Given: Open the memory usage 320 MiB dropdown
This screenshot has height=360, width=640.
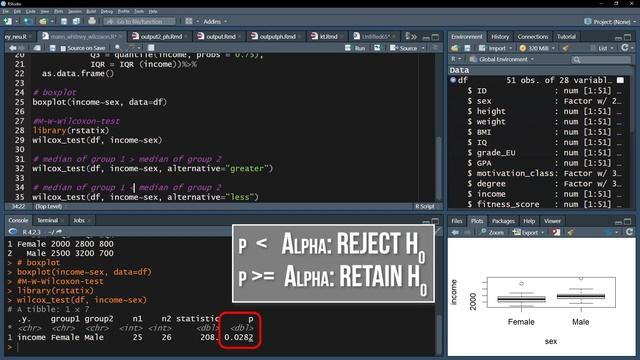Looking at the screenshot, I should tap(538, 48).
